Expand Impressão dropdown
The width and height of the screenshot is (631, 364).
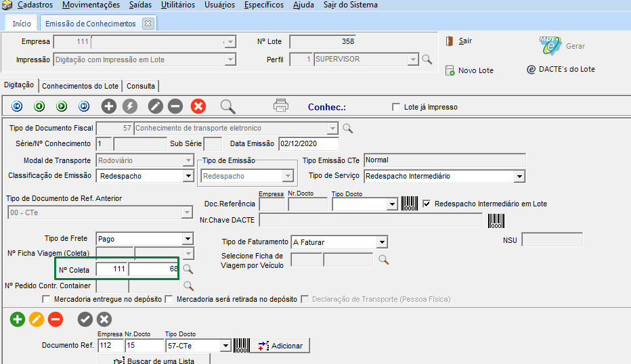tap(230, 60)
